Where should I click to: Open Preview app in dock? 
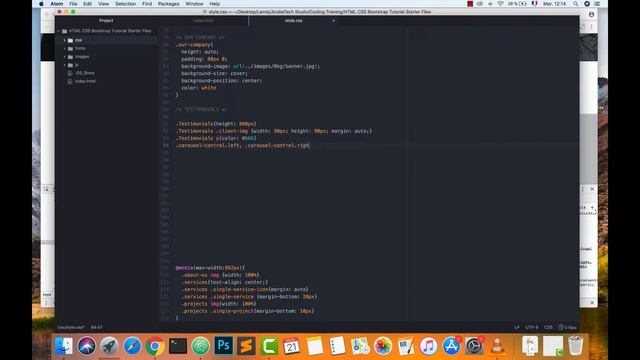[x=406, y=346]
